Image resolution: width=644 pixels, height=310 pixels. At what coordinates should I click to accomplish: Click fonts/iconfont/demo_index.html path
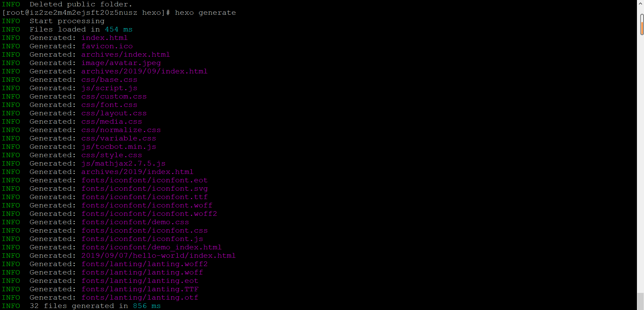[151, 247]
